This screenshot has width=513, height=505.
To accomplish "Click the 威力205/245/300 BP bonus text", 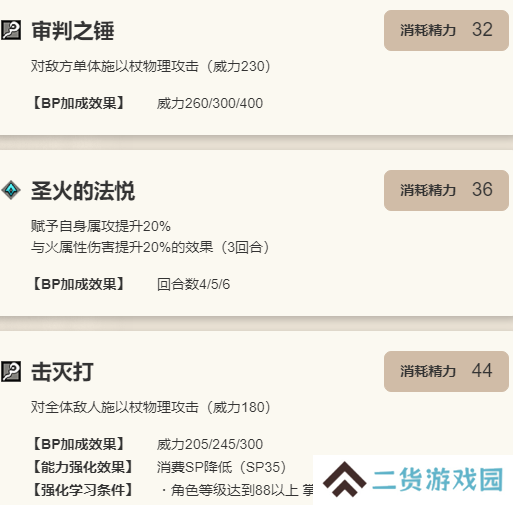I will click(210, 444).
